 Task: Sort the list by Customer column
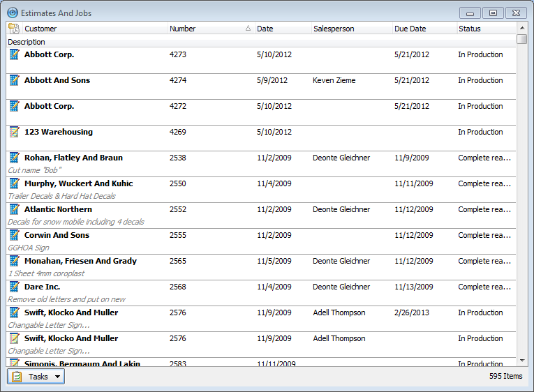coord(94,29)
